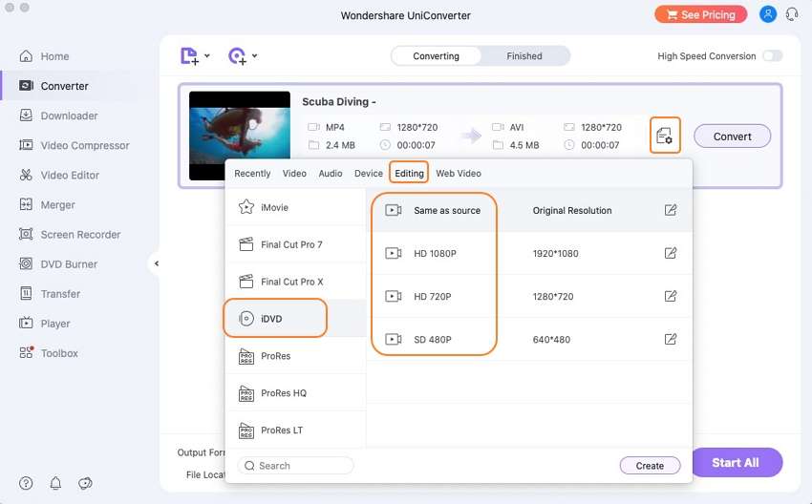812x504 pixels.
Task: Expand the Load DVD dropdown arrow
Action: pyautogui.click(x=254, y=56)
